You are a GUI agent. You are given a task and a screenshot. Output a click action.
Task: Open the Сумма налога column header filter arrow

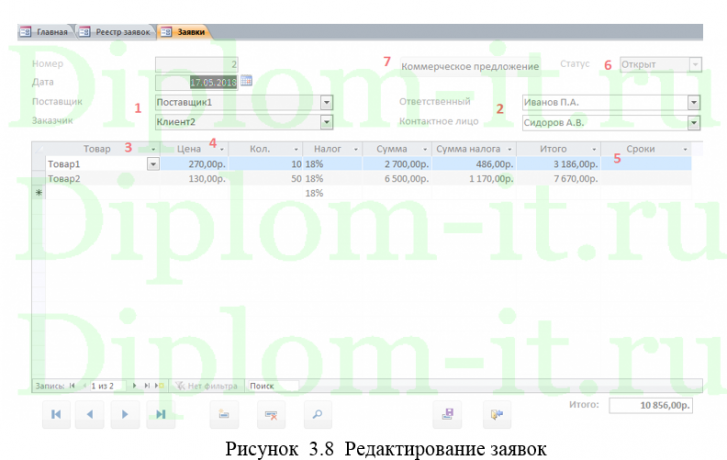click(510, 149)
